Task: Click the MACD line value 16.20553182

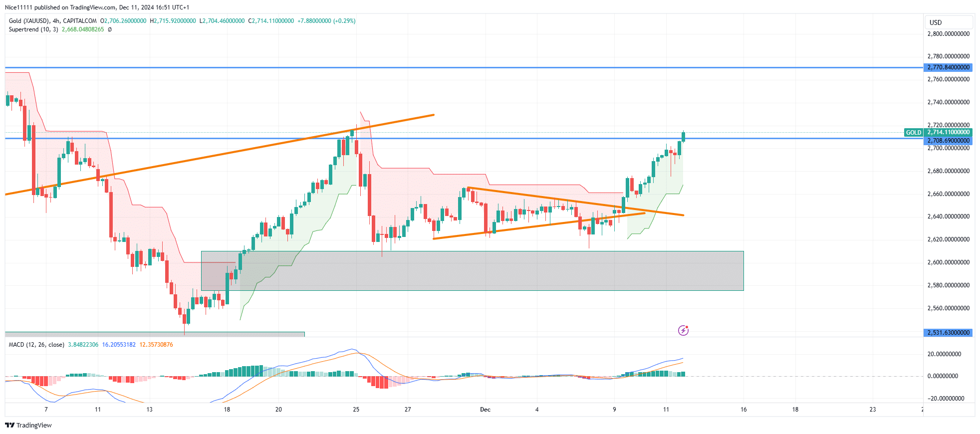Action: [x=119, y=345]
